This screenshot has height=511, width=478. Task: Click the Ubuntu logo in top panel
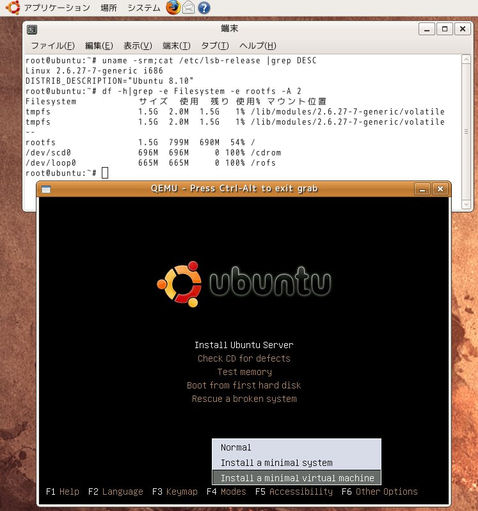pos(13,7)
